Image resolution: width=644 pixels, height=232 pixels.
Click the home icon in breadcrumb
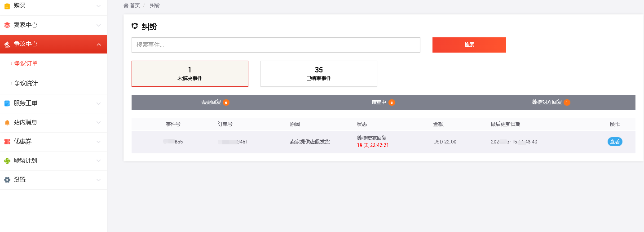[x=126, y=5]
